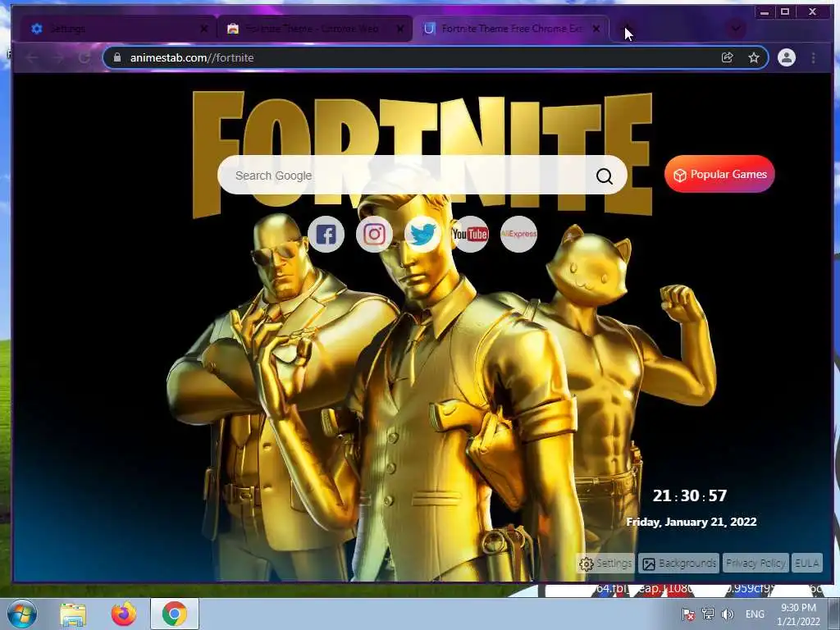Open the Instagram shortcut icon
Viewport: 840px width, 630px height.
(x=374, y=234)
